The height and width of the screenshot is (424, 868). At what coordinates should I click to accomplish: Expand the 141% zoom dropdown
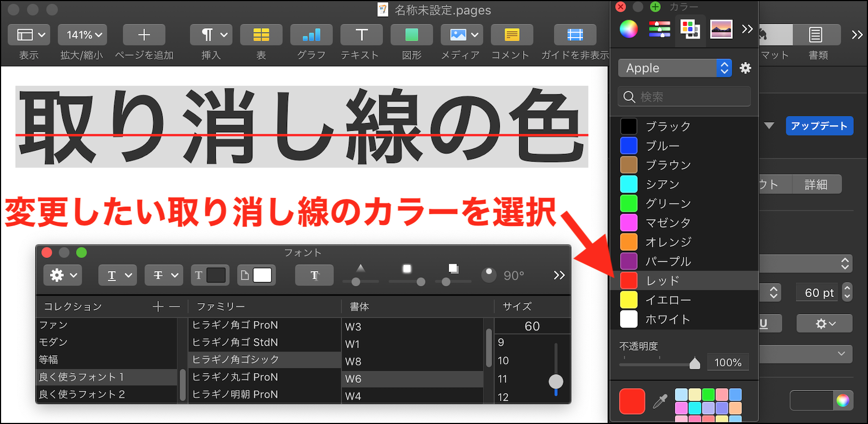click(x=82, y=35)
